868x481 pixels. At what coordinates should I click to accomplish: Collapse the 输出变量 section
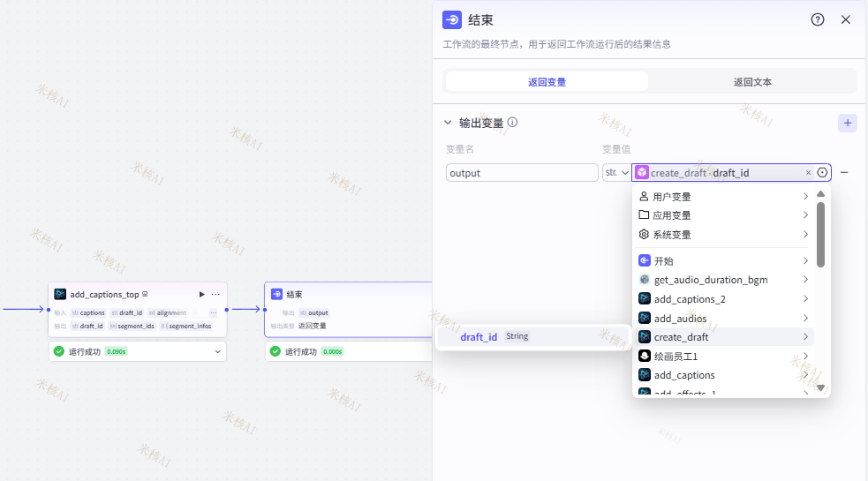[449, 123]
